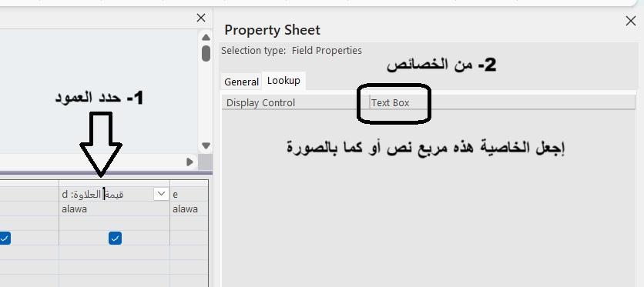
Task: Click the vertical scrollbar down arrow
Action: 206,145
